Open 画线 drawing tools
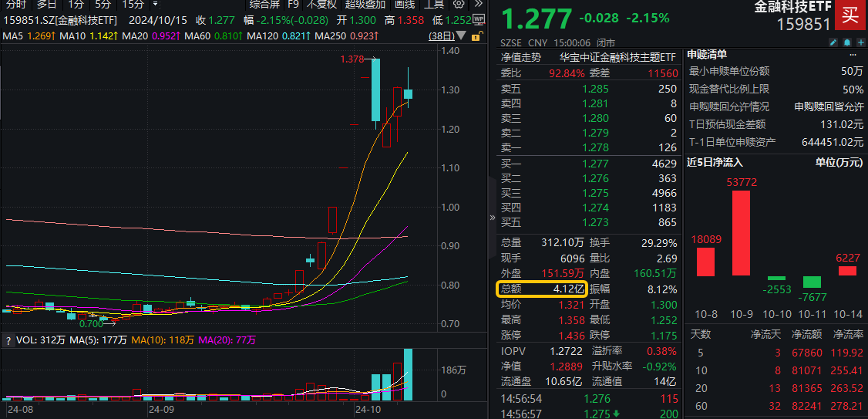This screenshot has height=419, width=868. (404, 5)
